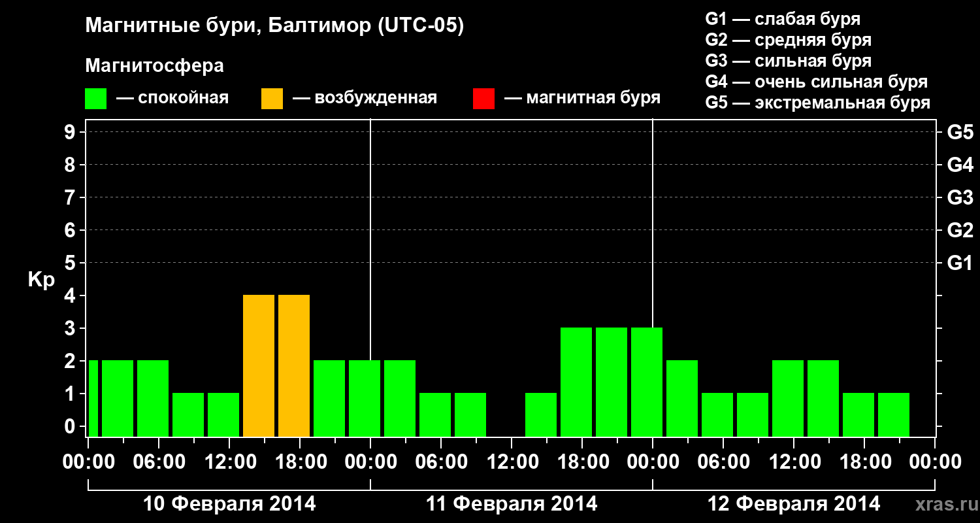Click the 'Магнитосфера' legend heading

pos(155,66)
